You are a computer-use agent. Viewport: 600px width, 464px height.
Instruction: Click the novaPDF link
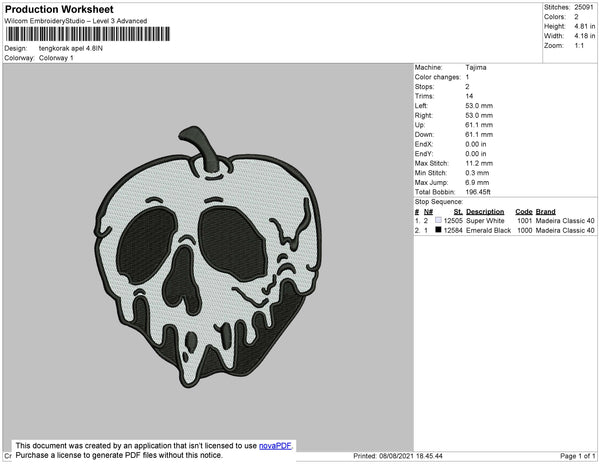point(275,446)
